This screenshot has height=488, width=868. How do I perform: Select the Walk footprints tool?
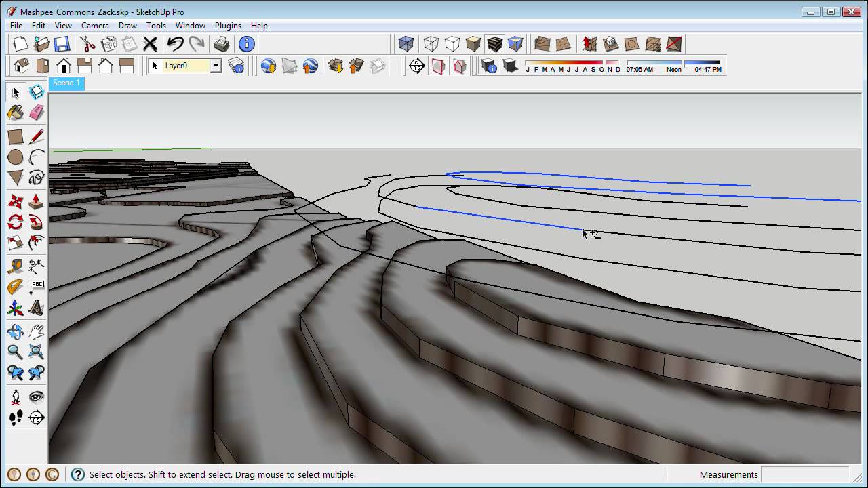(x=16, y=418)
